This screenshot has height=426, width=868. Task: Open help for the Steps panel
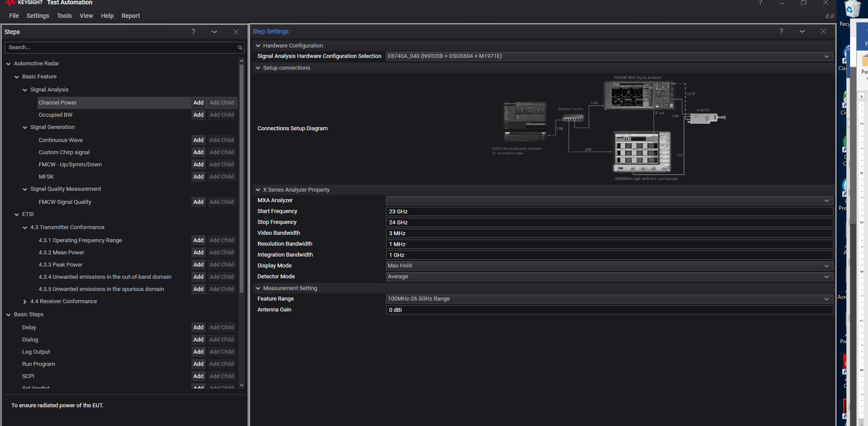pyautogui.click(x=193, y=32)
